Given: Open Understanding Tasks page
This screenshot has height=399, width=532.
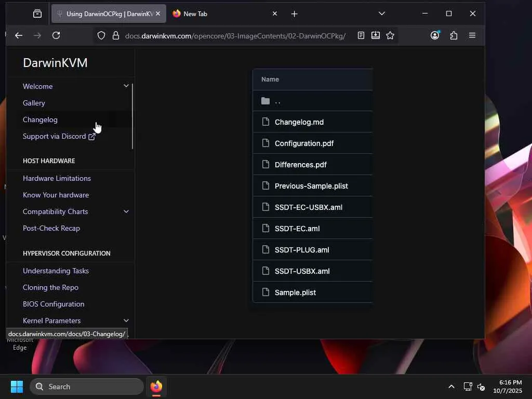Looking at the screenshot, I should point(56,271).
